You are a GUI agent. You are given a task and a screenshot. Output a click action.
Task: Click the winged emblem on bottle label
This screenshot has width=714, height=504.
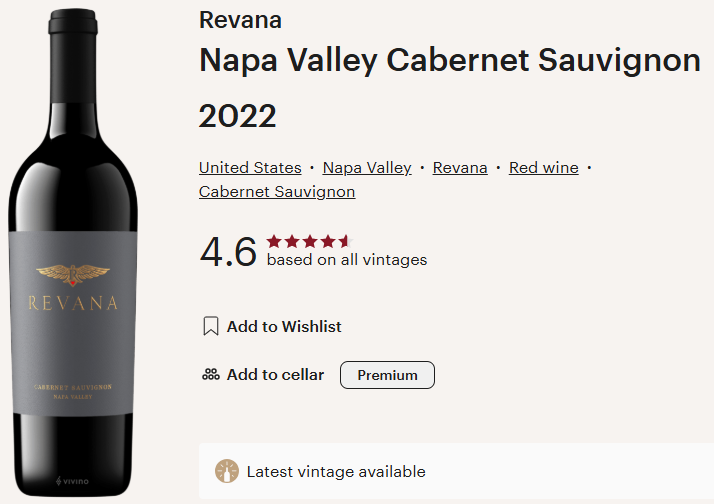(x=69, y=272)
